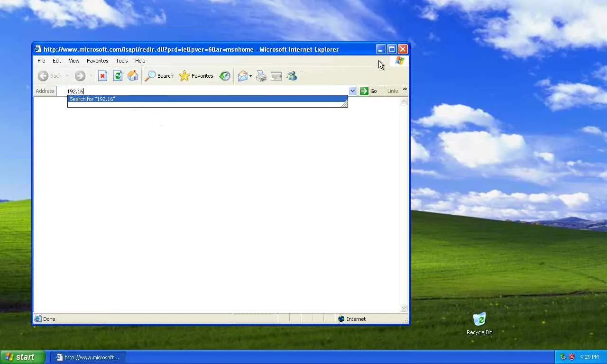
Task: Click the Internet Explorer title bar page icon
Action: pyautogui.click(x=38, y=49)
